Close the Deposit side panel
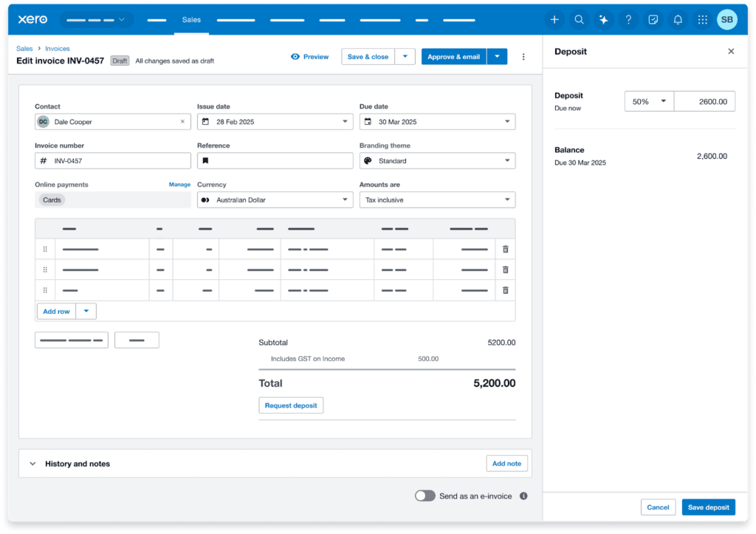The height and width of the screenshot is (534, 756). click(x=731, y=52)
